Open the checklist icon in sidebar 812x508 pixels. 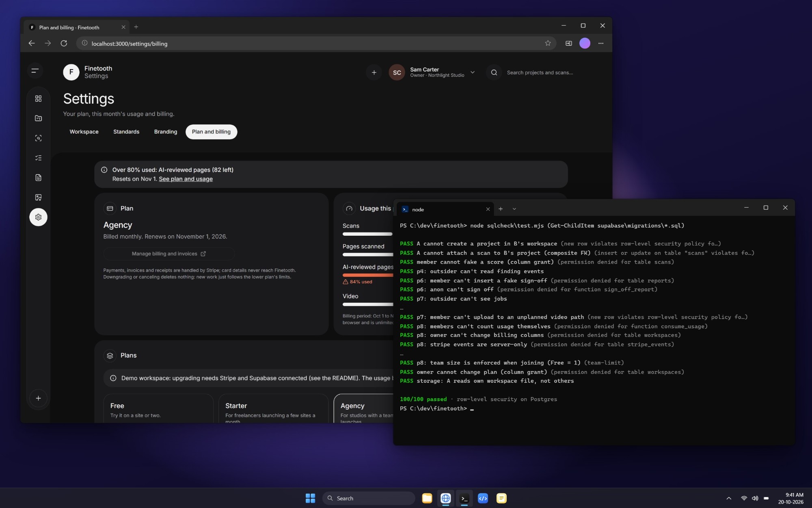[x=38, y=158]
